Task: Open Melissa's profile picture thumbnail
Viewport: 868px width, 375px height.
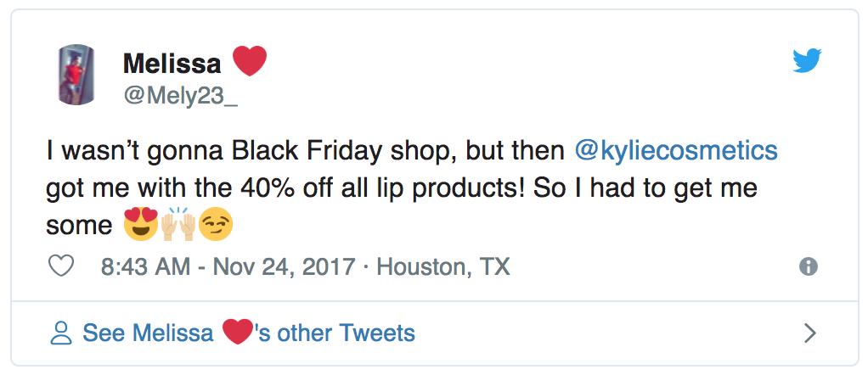Action: point(76,74)
